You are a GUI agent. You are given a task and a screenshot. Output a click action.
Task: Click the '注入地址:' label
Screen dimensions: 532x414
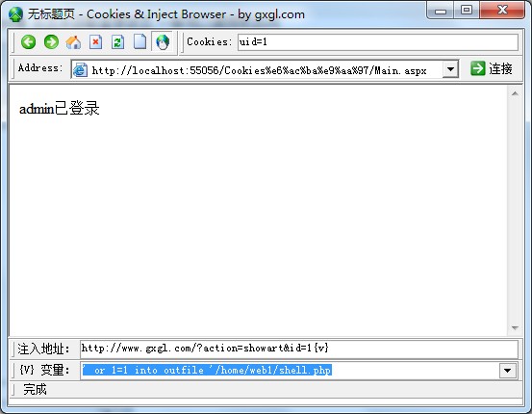point(43,349)
